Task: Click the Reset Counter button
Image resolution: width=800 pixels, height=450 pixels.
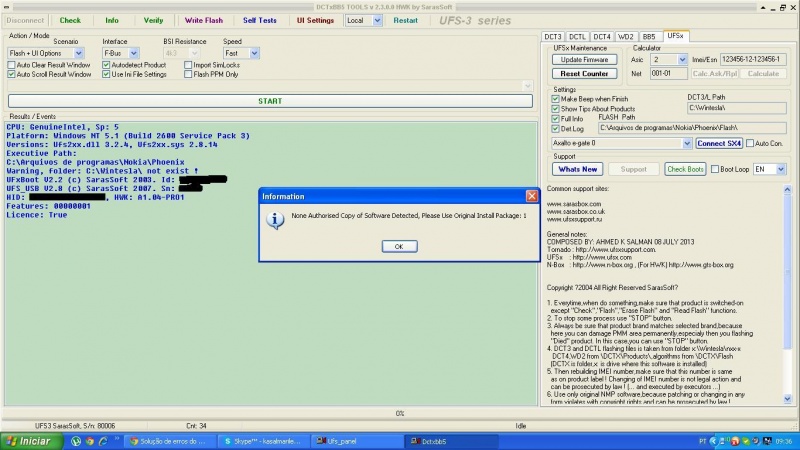Action: point(584,73)
